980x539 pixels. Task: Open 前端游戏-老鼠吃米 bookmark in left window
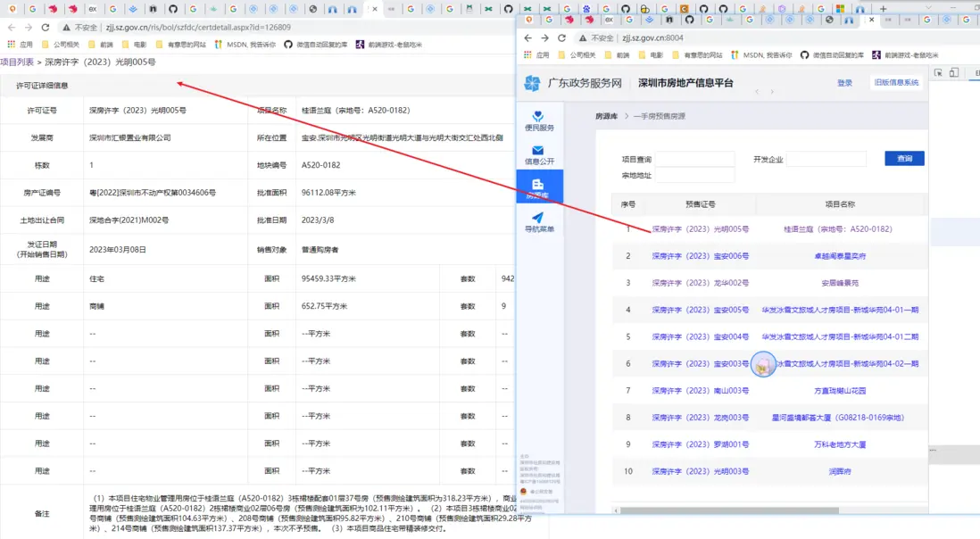pos(388,45)
